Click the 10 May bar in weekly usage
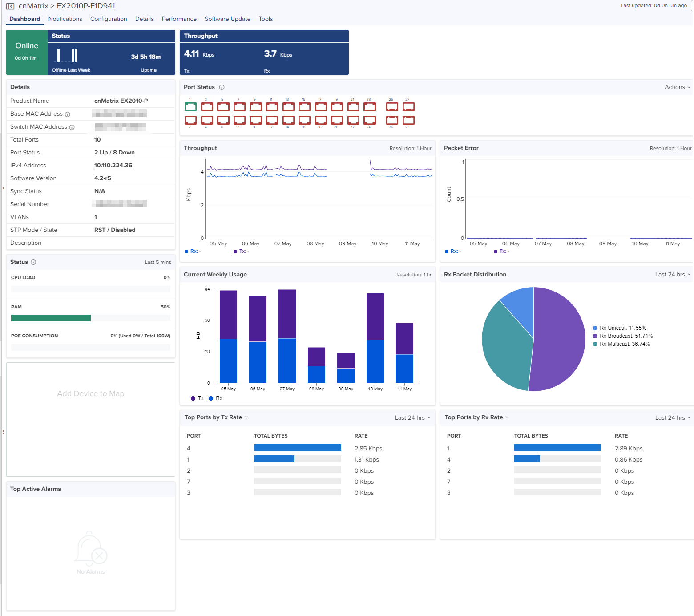The image size is (694, 616). point(375,338)
